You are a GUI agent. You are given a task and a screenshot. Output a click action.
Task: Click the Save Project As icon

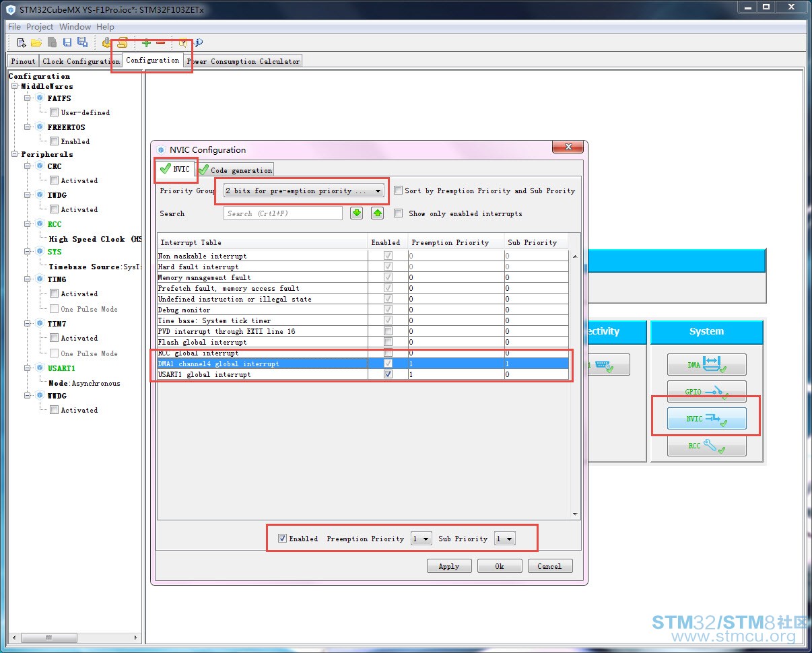point(82,42)
